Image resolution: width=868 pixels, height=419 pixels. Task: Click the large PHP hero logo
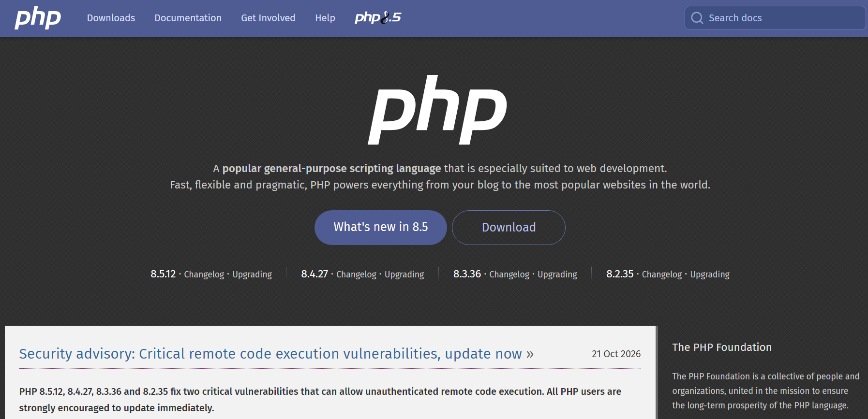tap(437, 110)
